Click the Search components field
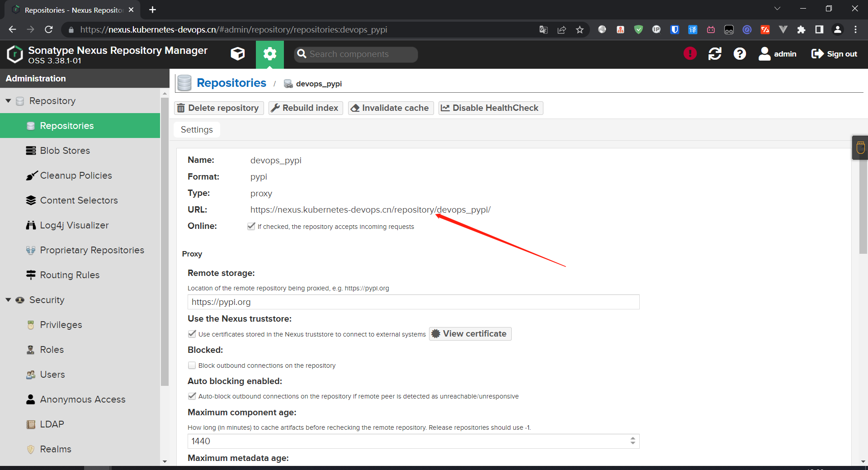 coord(356,54)
